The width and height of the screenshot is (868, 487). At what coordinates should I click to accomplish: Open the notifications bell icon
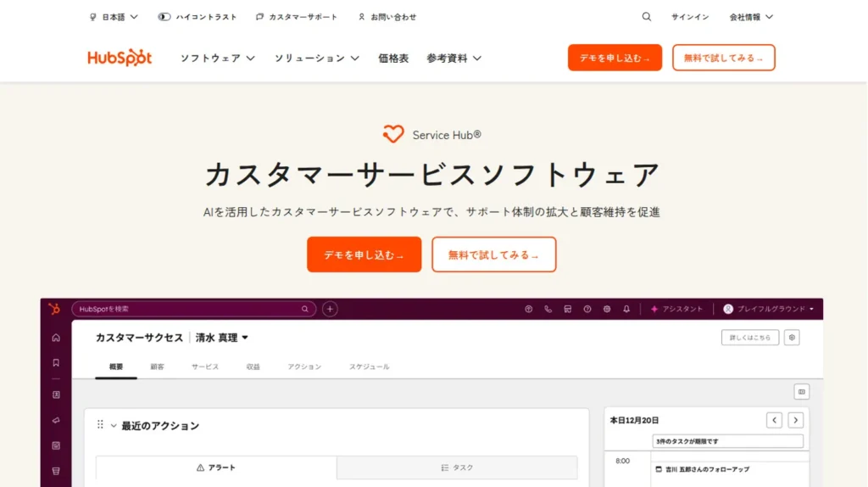tap(626, 309)
